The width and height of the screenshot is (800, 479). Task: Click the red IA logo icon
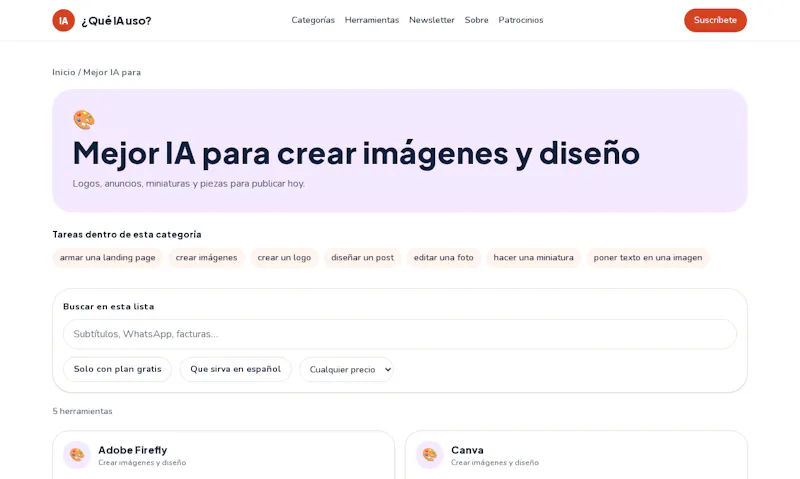(63, 20)
